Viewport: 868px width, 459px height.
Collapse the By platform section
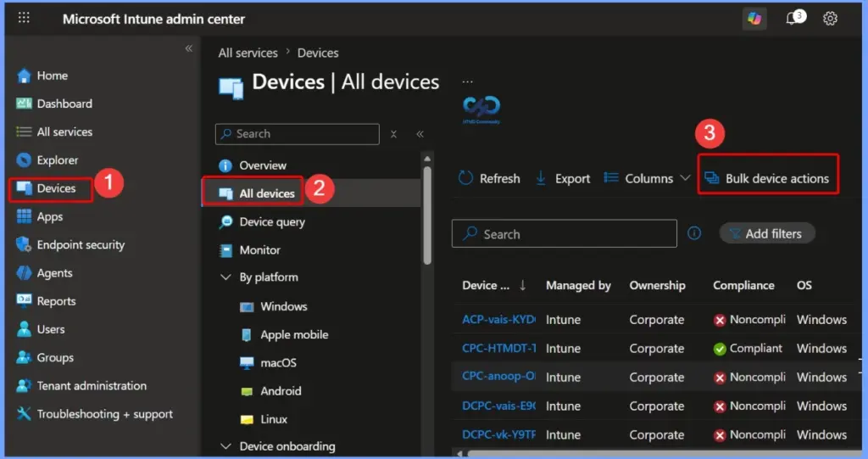225,277
